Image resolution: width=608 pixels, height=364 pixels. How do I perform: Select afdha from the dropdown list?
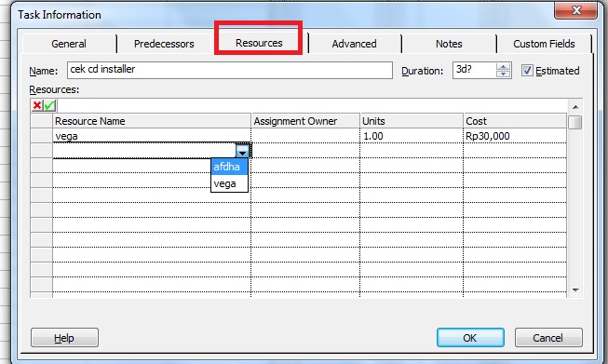[x=230, y=167]
